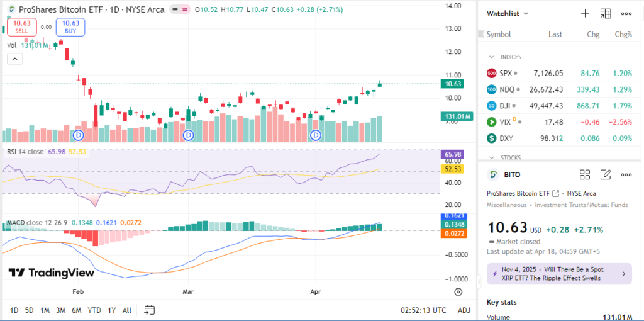Click the TradingView logo
Image resolution: width=644 pixels, height=321 pixels.
[52, 273]
